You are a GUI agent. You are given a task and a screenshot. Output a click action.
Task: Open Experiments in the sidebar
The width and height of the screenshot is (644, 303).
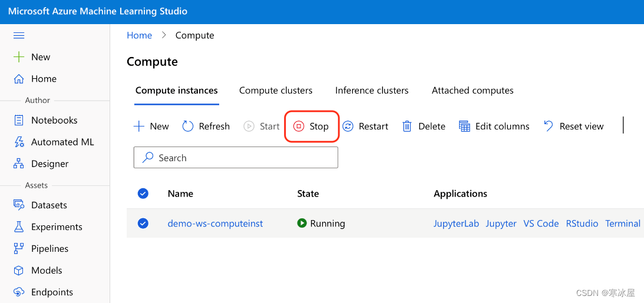point(57,227)
